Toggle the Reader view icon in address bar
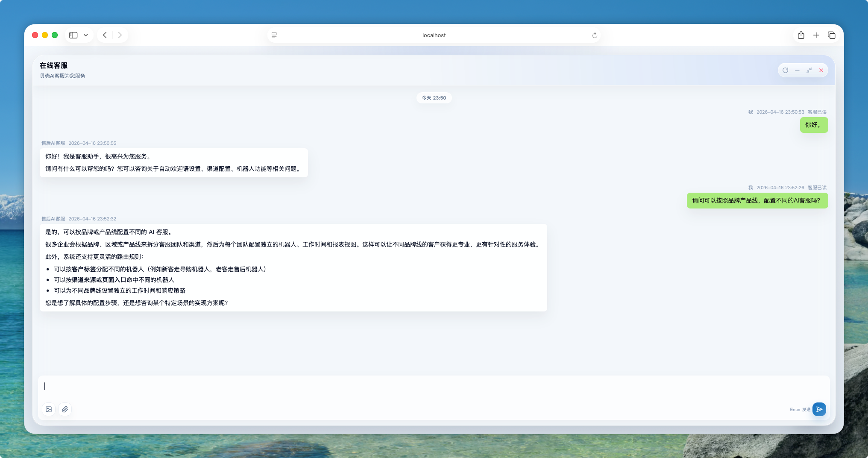Image resolution: width=868 pixels, height=458 pixels. [x=274, y=35]
